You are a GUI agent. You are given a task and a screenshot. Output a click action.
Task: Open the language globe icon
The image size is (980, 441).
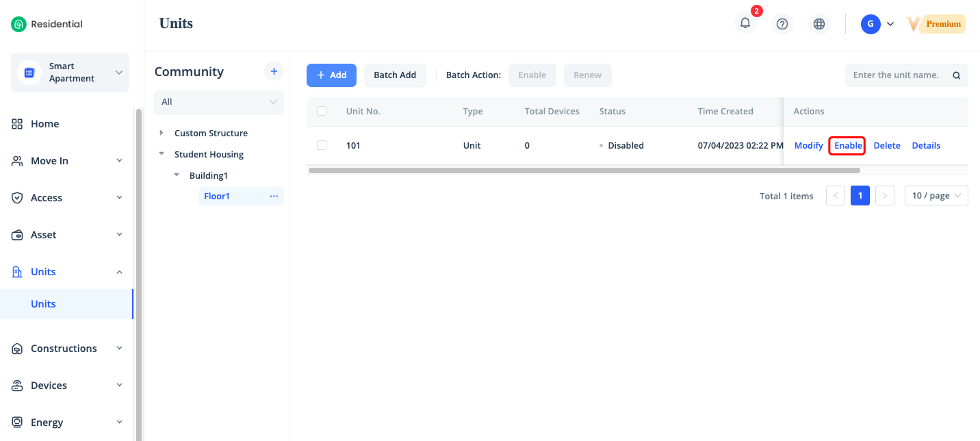point(819,24)
